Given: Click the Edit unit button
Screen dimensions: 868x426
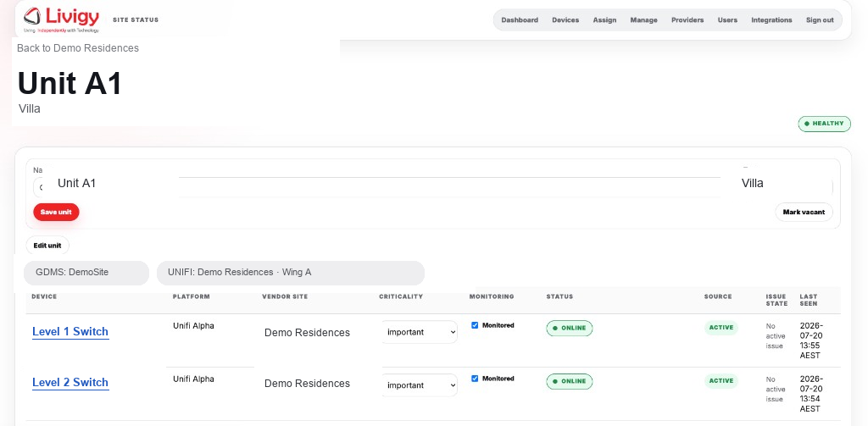Looking at the screenshot, I should pyautogui.click(x=47, y=245).
